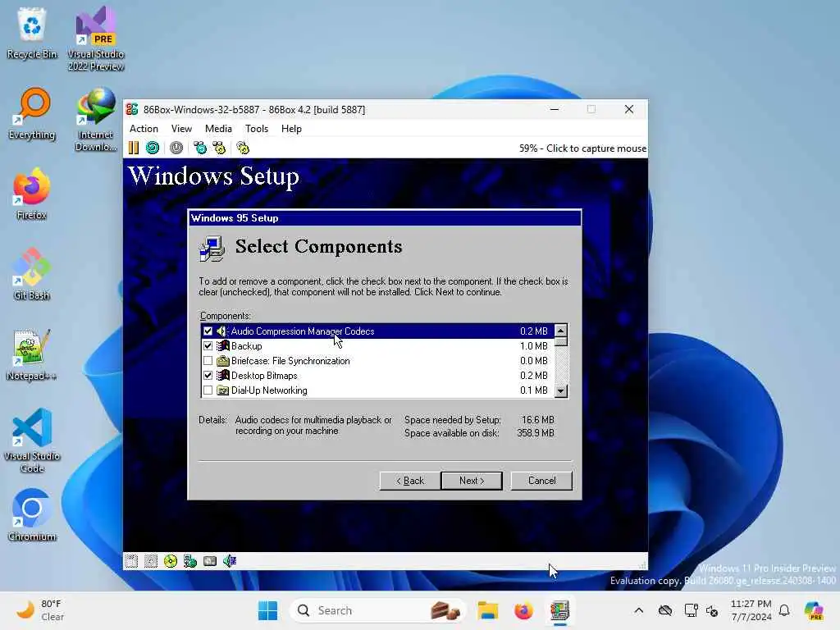Image resolution: width=840 pixels, height=630 pixels.
Task: Select Dial-Up Networking row text
Action: click(x=269, y=390)
